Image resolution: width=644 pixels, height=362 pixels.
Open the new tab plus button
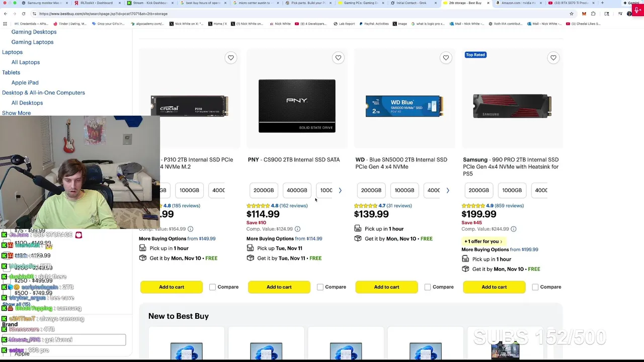(602, 3)
